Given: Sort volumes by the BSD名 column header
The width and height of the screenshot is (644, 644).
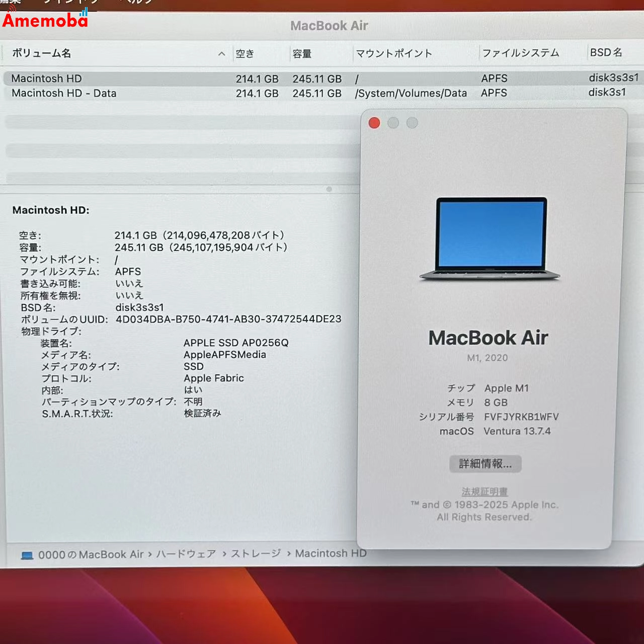Looking at the screenshot, I should click(x=606, y=52).
